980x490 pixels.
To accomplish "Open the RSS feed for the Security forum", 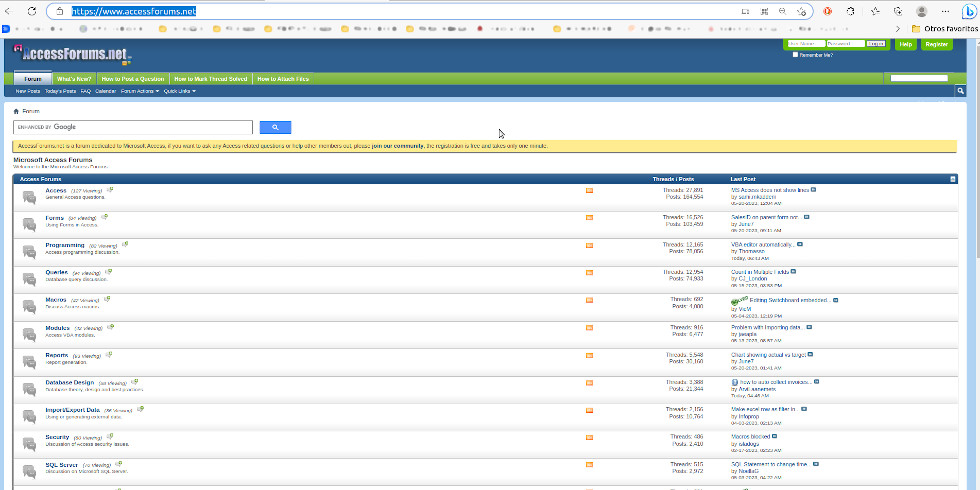I will (589, 438).
